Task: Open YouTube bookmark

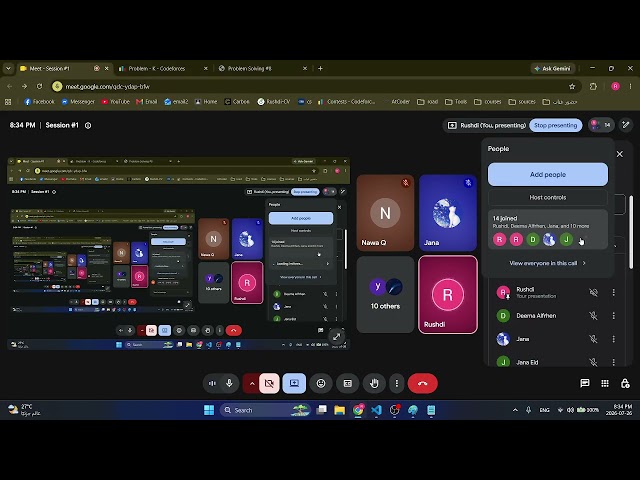Action: tap(115, 102)
